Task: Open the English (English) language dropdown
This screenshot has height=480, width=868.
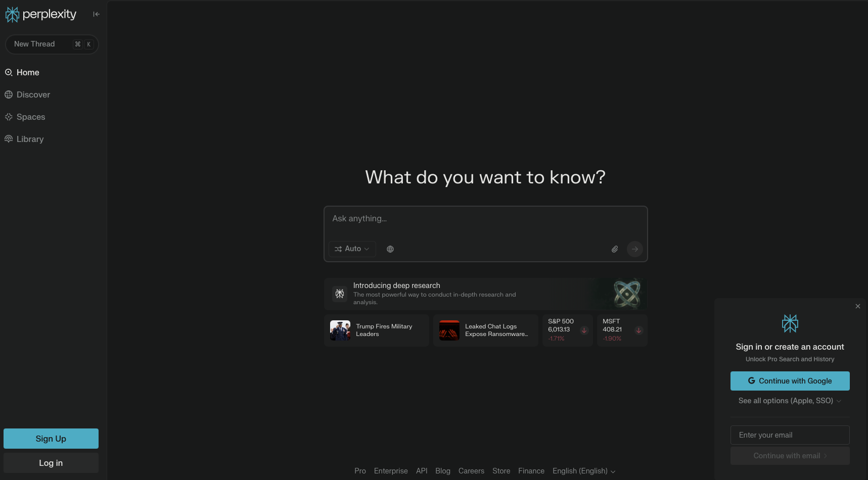Action: coord(584,471)
